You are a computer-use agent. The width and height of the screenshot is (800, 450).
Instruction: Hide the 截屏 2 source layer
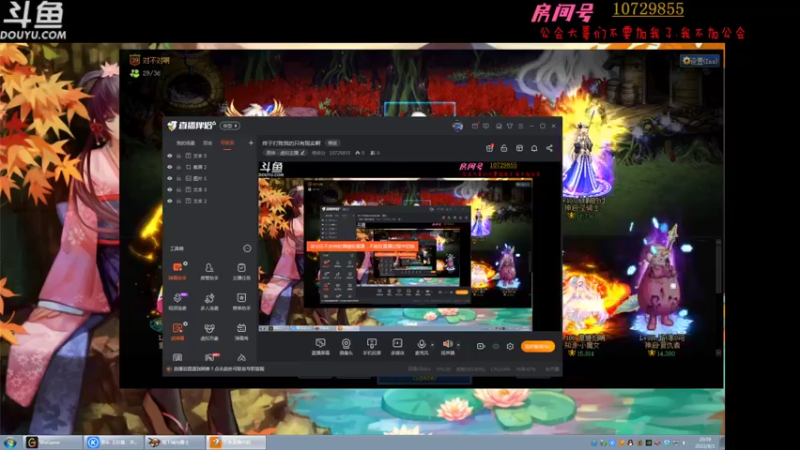pyautogui.click(x=170, y=167)
